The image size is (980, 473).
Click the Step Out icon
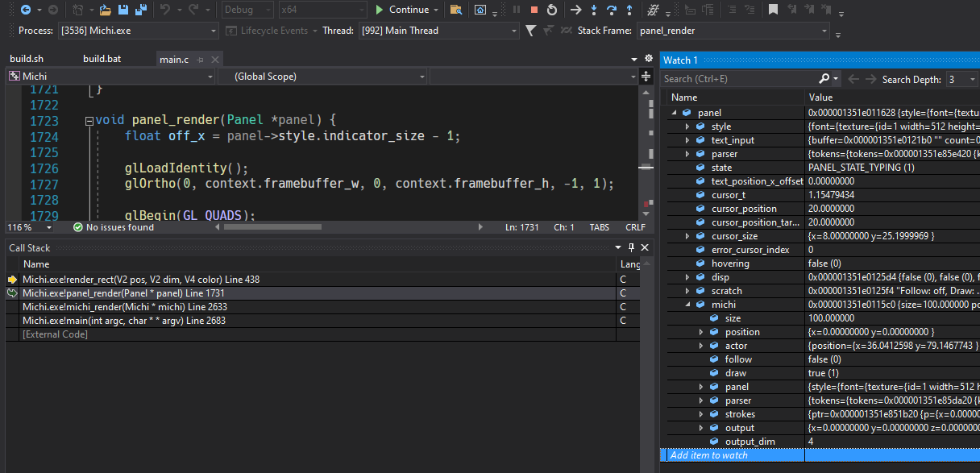[629, 10]
